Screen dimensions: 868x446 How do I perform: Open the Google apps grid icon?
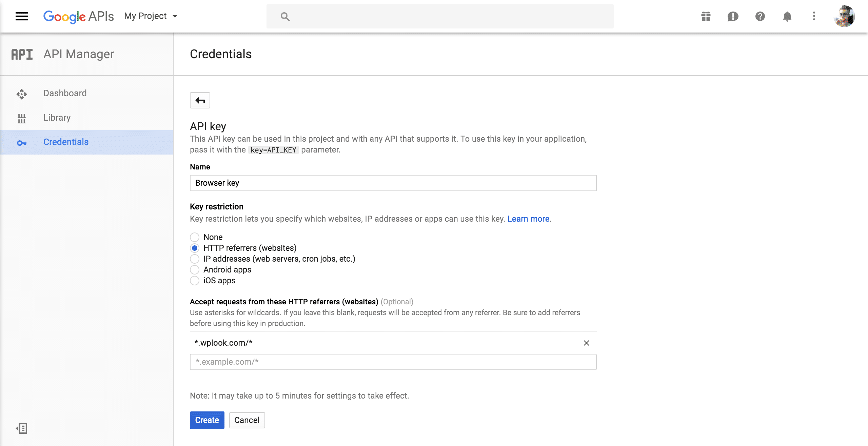[x=706, y=16]
